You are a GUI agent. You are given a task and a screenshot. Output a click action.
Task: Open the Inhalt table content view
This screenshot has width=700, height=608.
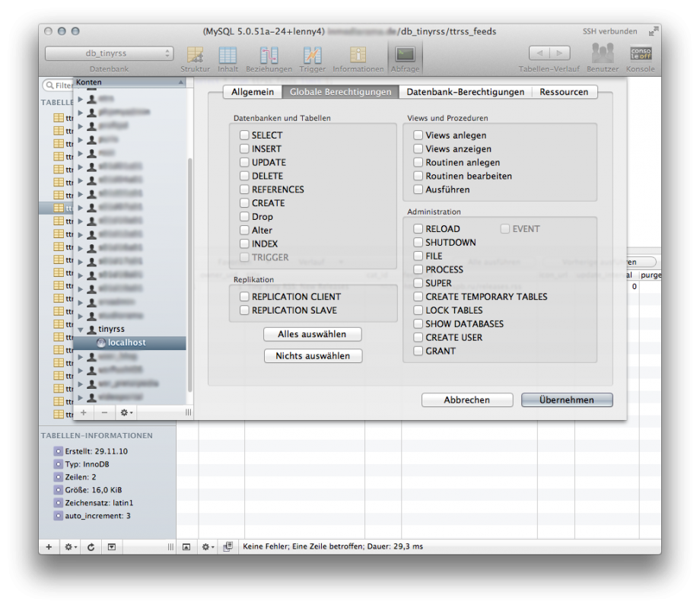pos(228,59)
